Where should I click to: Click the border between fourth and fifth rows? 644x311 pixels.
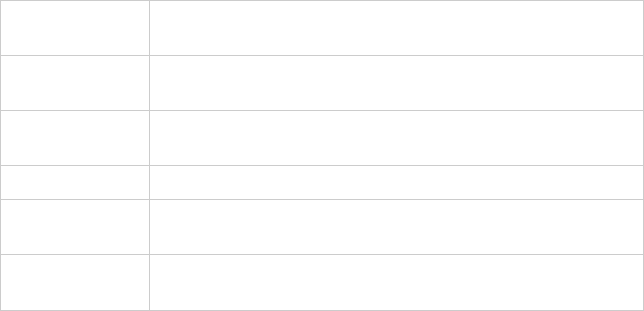point(322,199)
